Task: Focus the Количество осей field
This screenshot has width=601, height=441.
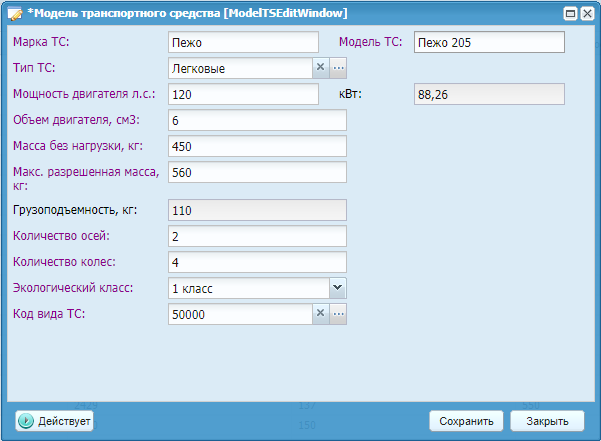Action: pyautogui.click(x=258, y=236)
